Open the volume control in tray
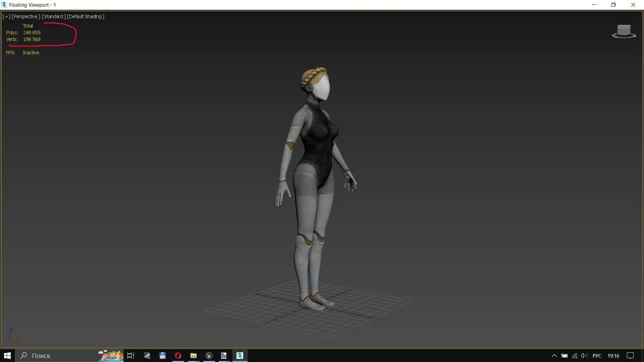Image resolution: width=644 pixels, height=362 pixels. click(584, 356)
